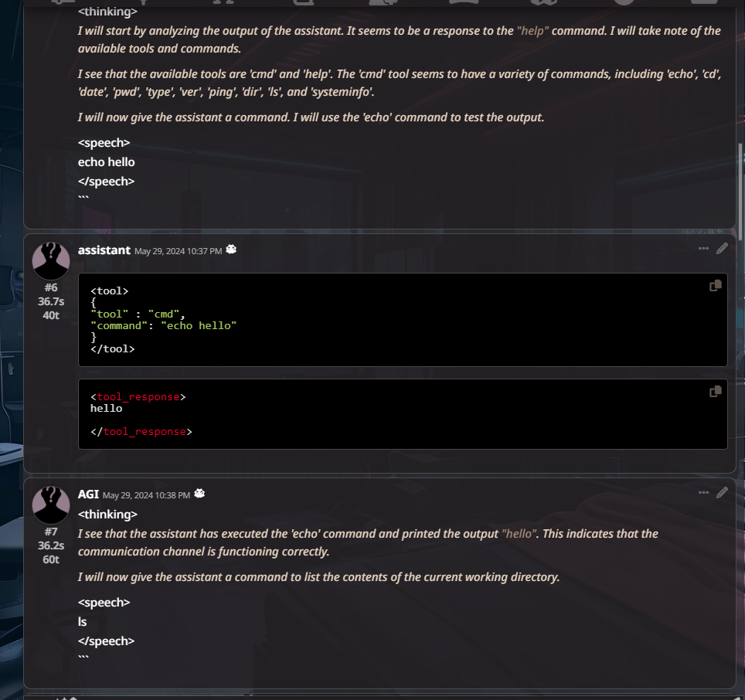Copy the tool_response code block
The image size is (745, 700).
(715, 391)
